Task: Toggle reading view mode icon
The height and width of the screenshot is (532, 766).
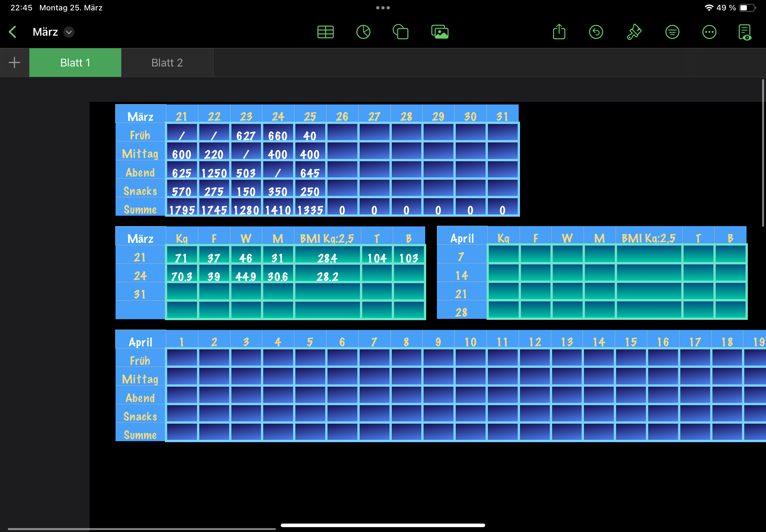Action: 745,32
